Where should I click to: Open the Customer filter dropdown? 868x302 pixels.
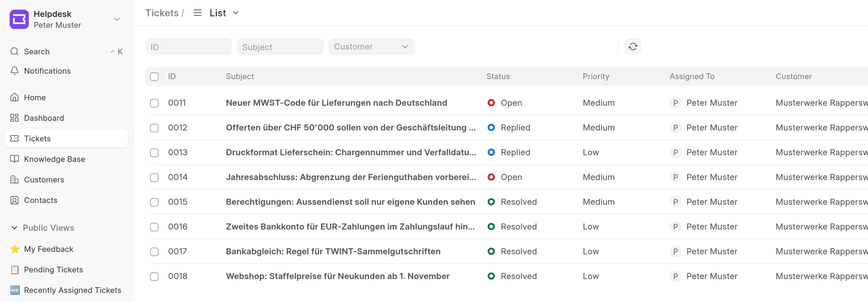[372, 47]
